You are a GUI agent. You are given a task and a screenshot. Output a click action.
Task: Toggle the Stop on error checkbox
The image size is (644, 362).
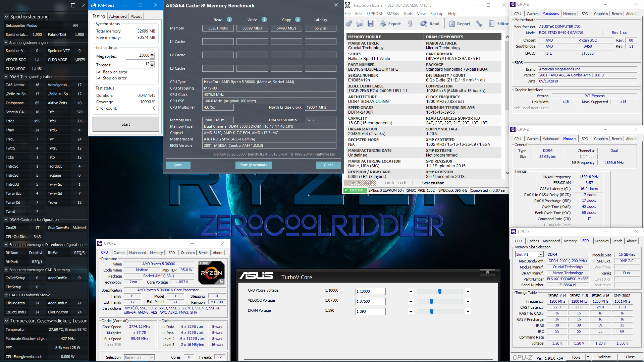(99, 78)
